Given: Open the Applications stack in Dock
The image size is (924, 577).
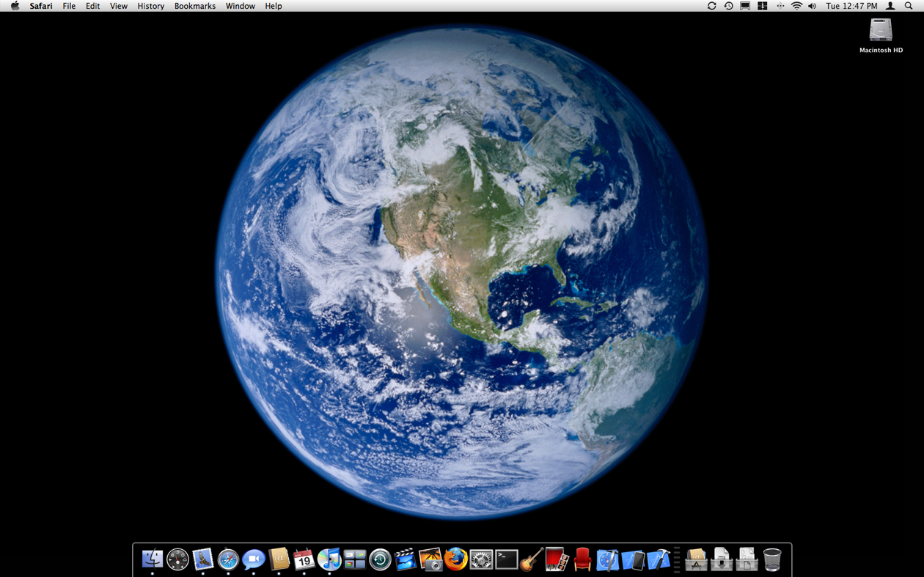Looking at the screenshot, I should coord(696,559).
